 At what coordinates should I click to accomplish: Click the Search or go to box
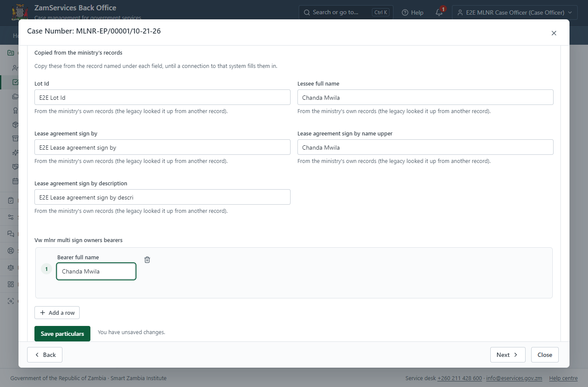point(346,12)
